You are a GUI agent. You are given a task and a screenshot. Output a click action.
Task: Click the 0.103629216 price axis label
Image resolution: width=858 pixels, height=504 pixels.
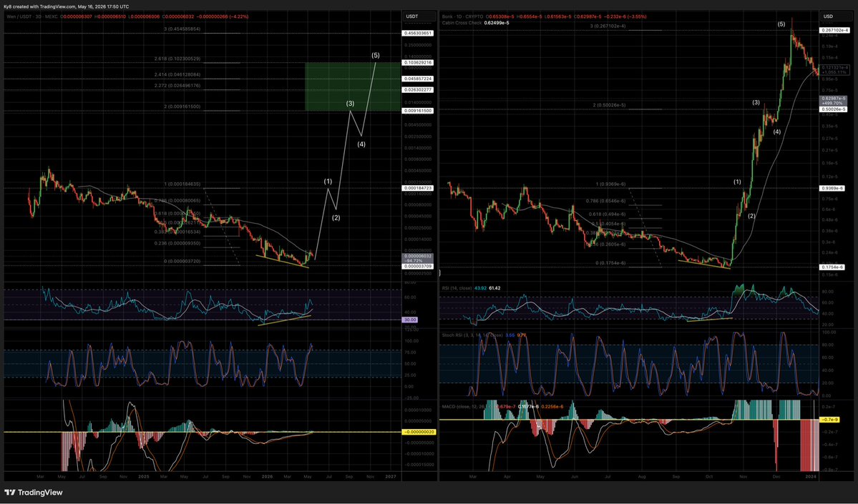pyautogui.click(x=418, y=63)
